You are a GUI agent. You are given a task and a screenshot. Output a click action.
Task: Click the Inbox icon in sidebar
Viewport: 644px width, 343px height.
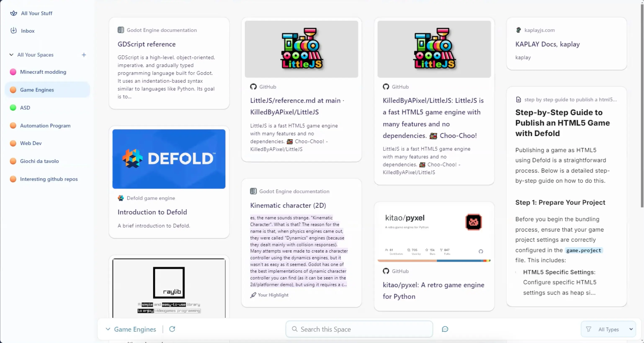tap(13, 30)
